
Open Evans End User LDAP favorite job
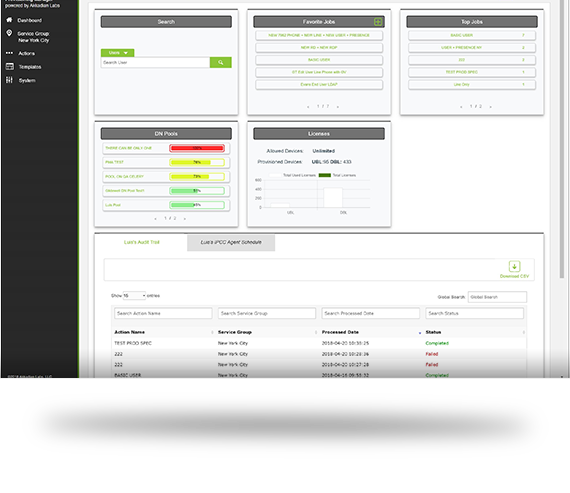319,85
